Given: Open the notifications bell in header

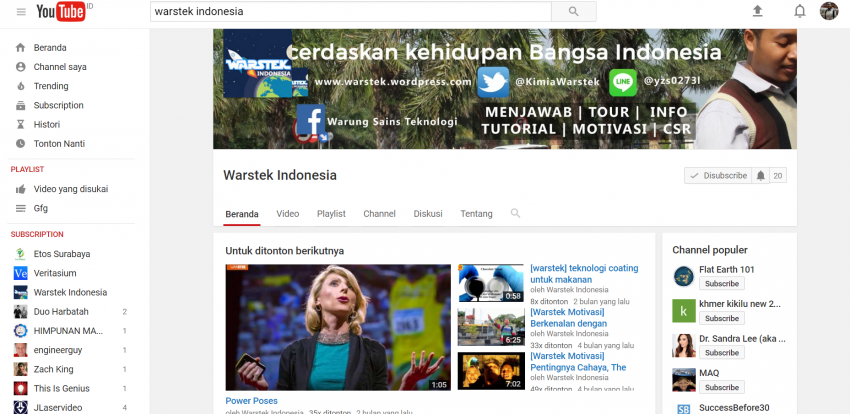Looking at the screenshot, I should 800,11.
